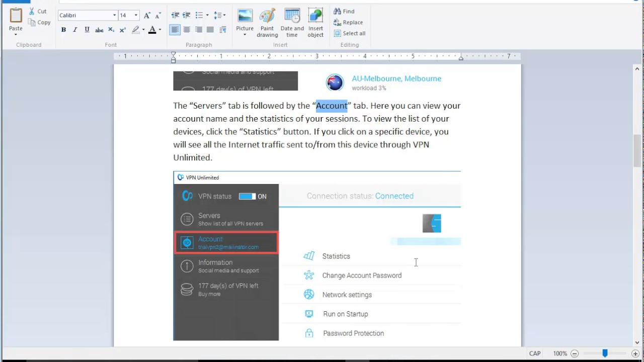Grow the font size
Viewport: 644px width, 362px height.
tap(147, 16)
